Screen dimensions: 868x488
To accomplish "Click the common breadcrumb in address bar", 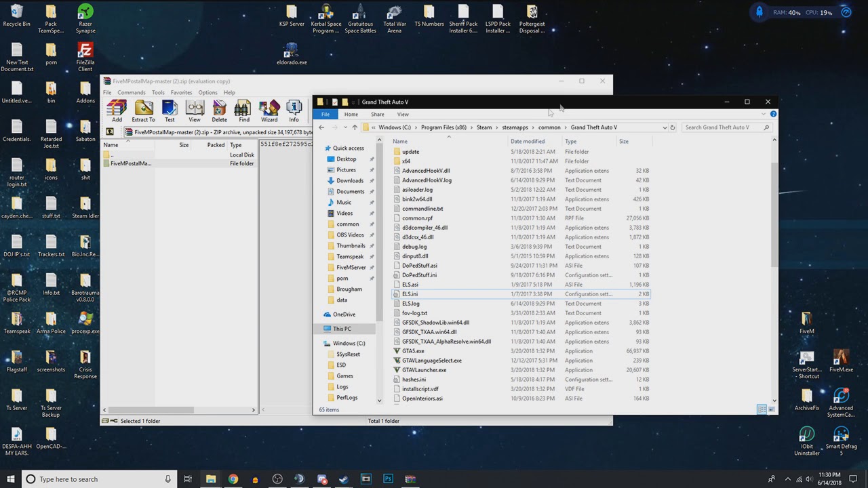I will click(549, 127).
